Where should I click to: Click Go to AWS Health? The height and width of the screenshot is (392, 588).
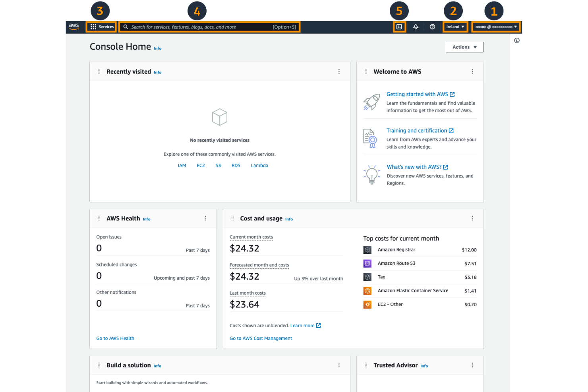115,338
